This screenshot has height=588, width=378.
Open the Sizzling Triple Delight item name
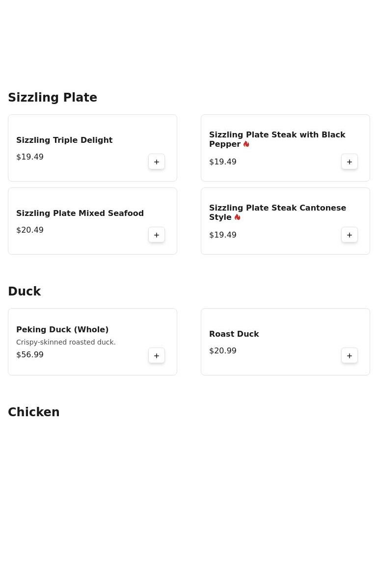pyautogui.click(x=64, y=140)
